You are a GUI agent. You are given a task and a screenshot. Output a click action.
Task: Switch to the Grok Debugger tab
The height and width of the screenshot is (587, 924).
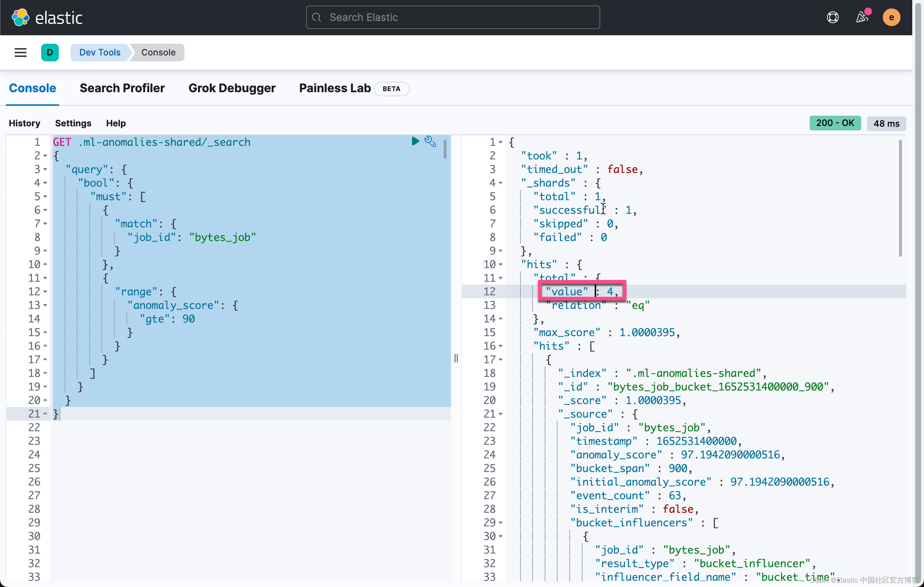(232, 88)
